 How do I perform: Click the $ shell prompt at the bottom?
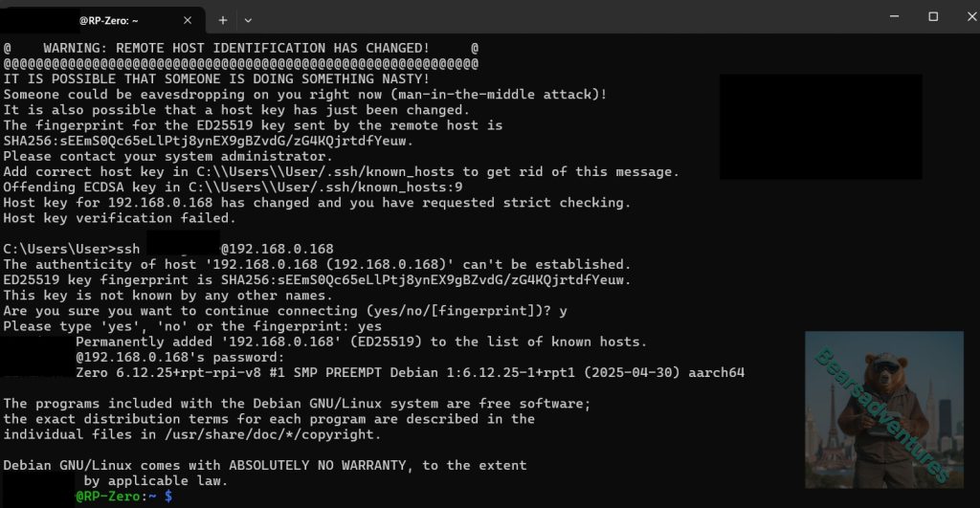tap(168, 497)
